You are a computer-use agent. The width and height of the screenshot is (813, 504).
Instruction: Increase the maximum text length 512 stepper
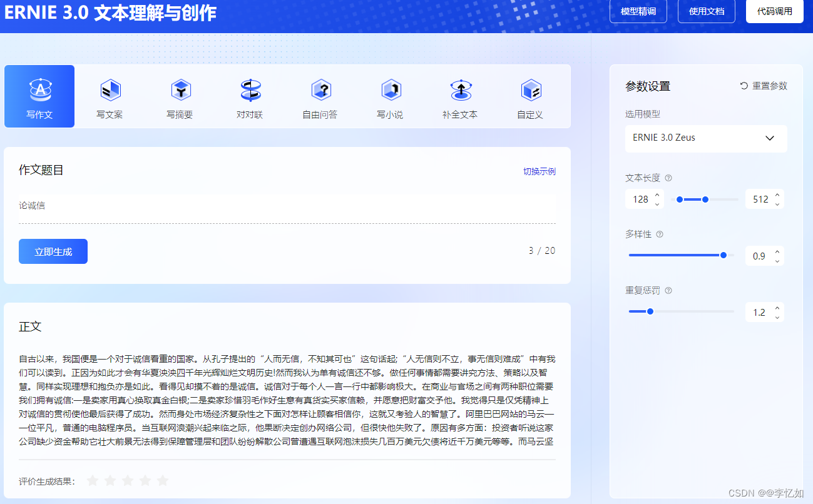[777, 195]
